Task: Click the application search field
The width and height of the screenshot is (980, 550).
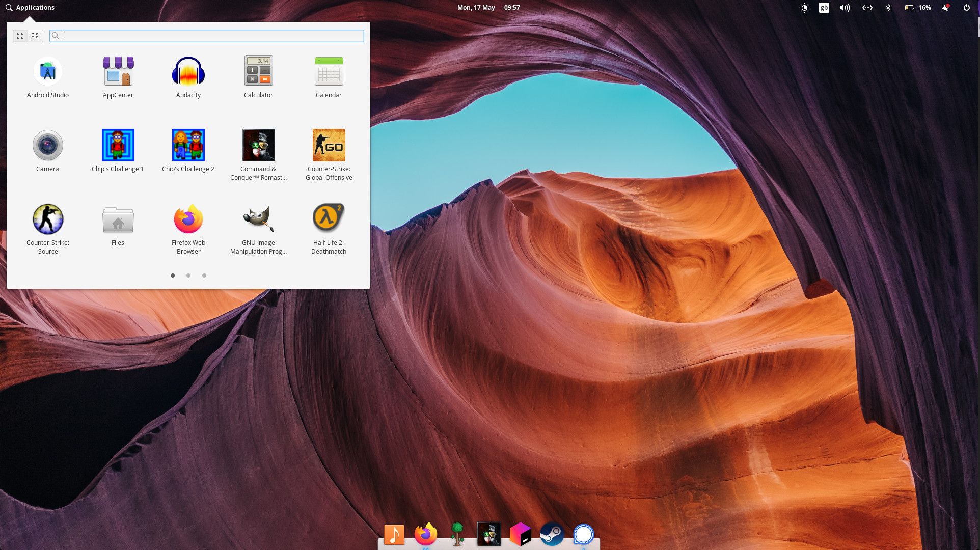Action: [x=207, y=36]
